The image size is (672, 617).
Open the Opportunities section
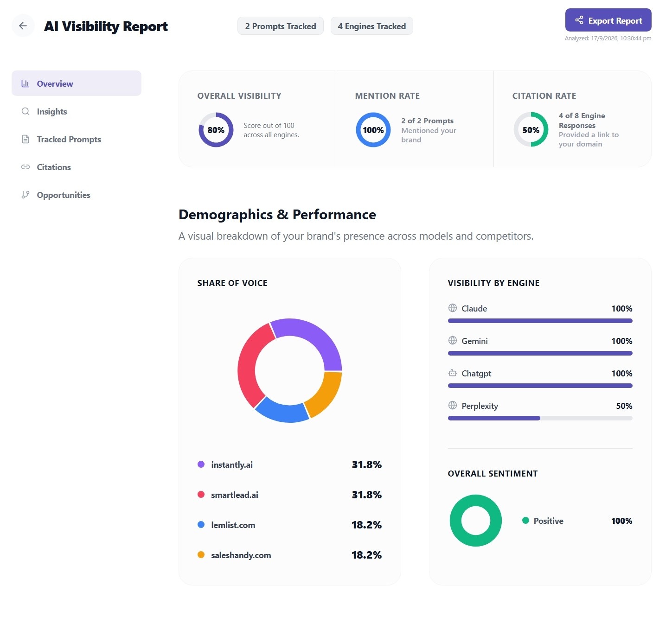[77, 195]
